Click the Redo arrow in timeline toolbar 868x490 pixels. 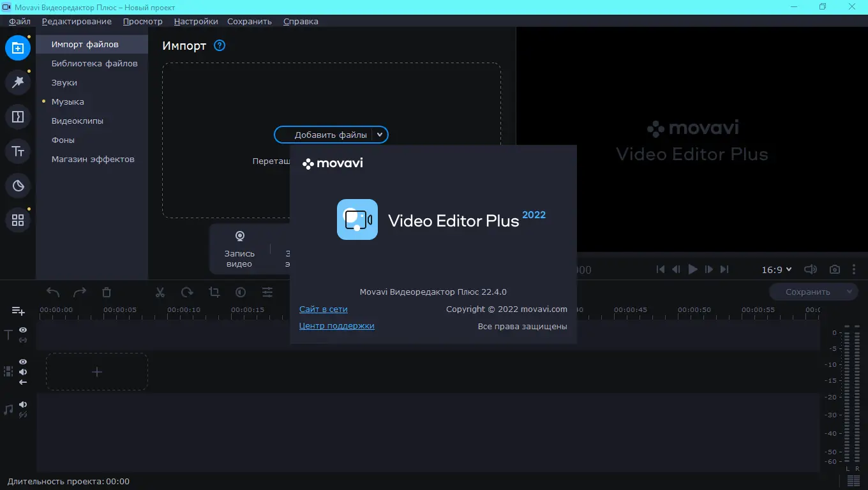[80, 292]
